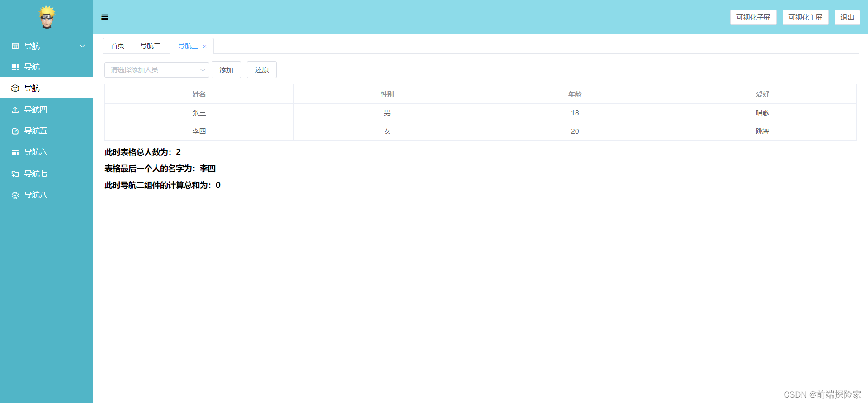Click the 导航八 gear icon in the sidebar

pyautogui.click(x=15, y=195)
